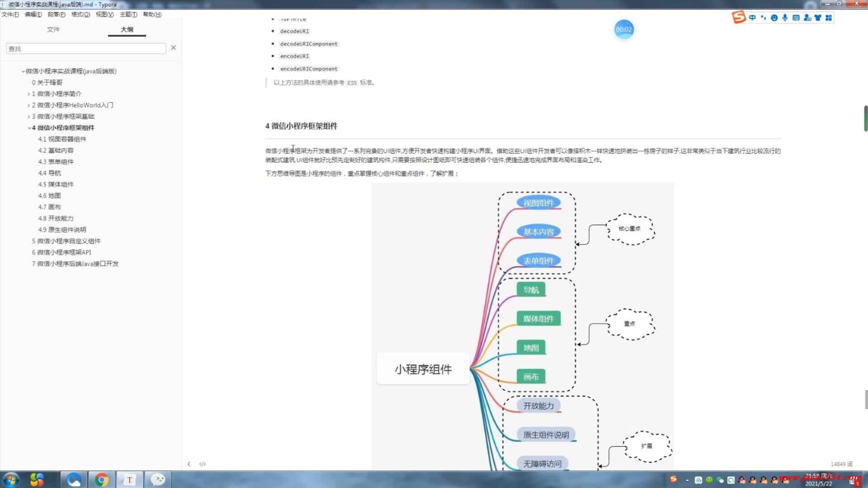The image size is (868, 488).
Task: Jump to 4.4 导航 heading
Action: click(x=49, y=173)
